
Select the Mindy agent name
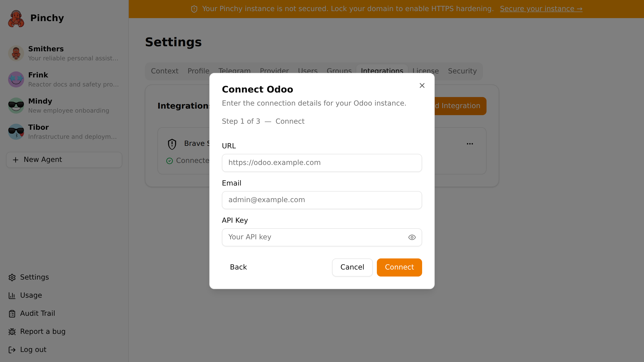coord(40,101)
